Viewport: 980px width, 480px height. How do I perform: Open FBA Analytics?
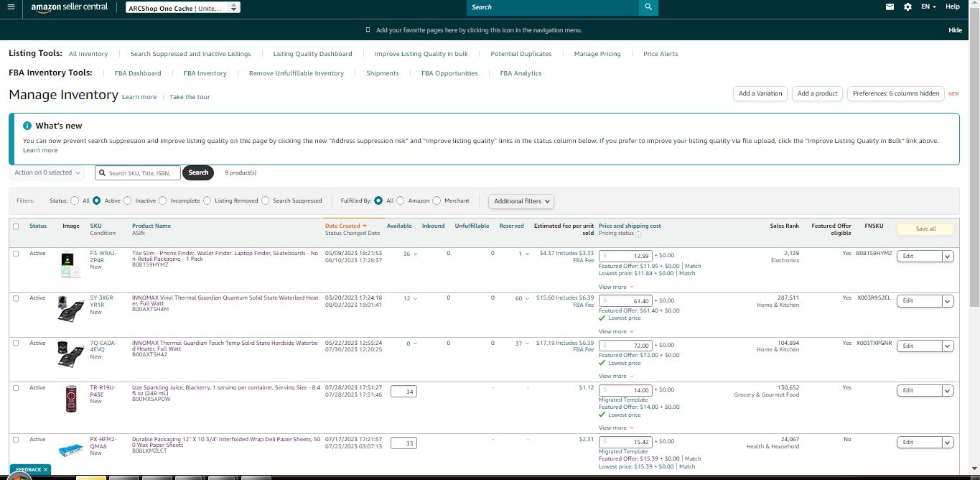[x=521, y=73]
